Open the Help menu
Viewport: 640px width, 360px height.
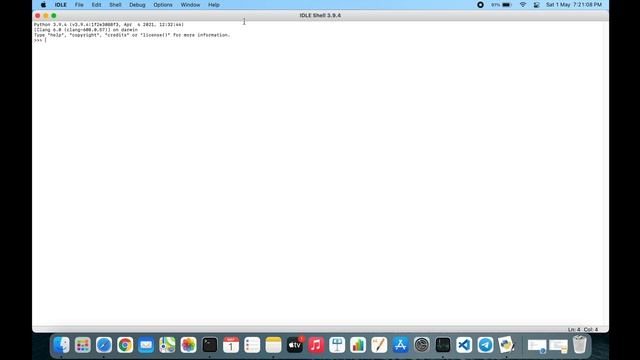(214, 5)
